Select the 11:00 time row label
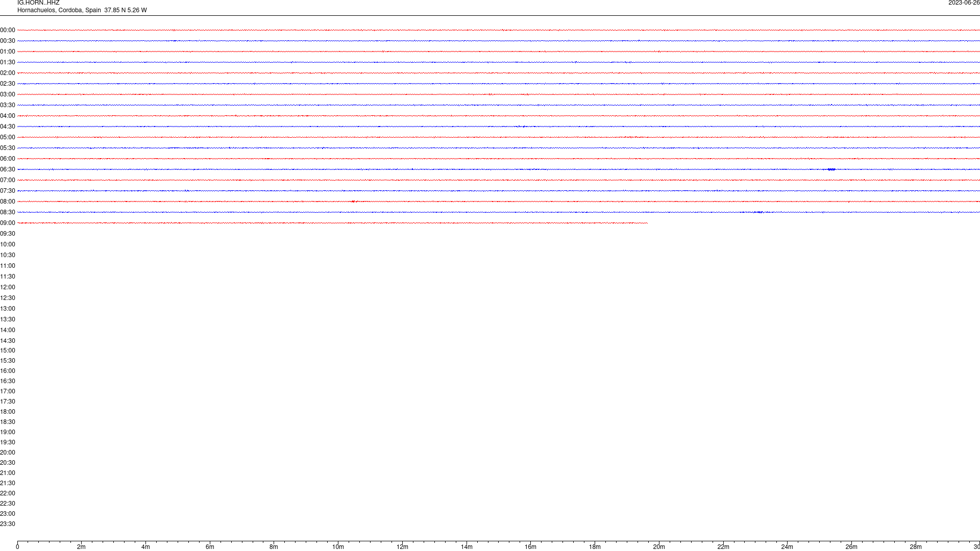The width and height of the screenshot is (980, 551). [x=8, y=266]
